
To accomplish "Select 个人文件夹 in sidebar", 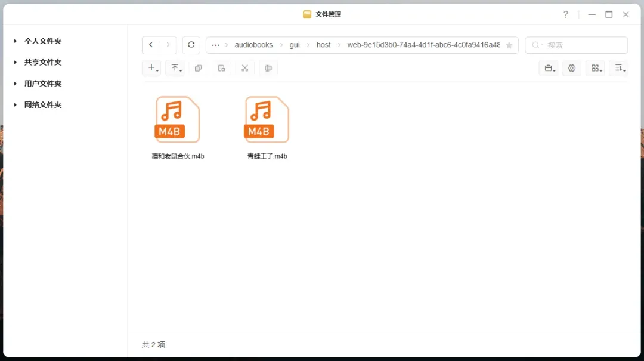I will point(43,41).
